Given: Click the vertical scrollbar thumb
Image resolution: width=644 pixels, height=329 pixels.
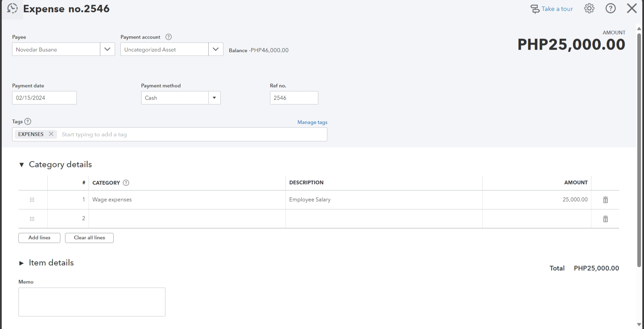Looking at the screenshot, I should tap(639, 150).
